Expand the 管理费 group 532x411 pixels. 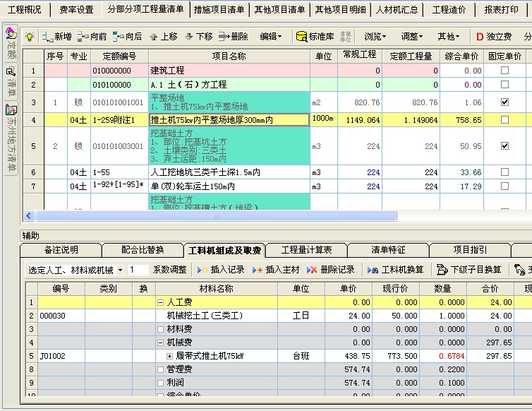pos(161,369)
